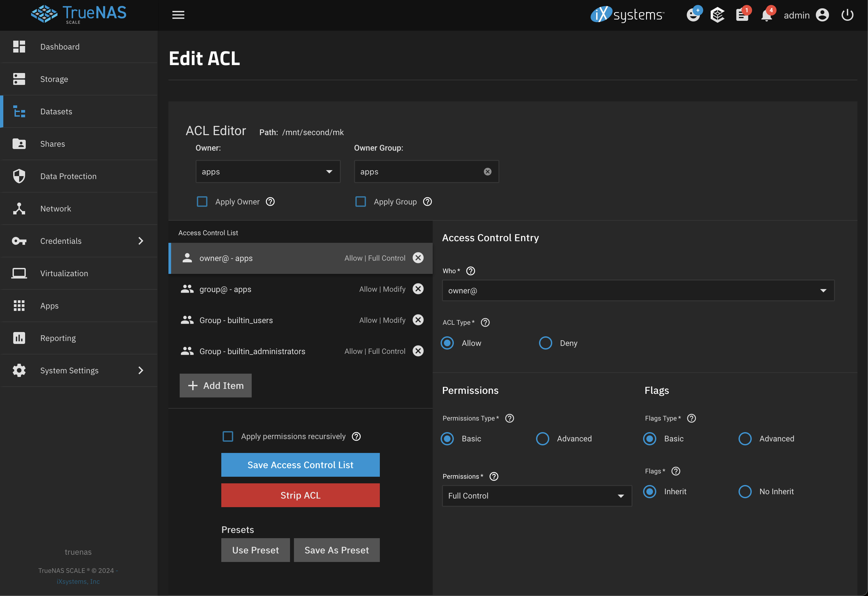Screen dimensions: 868x596
Task: Click the Reporting sidebar icon
Action: point(18,337)
